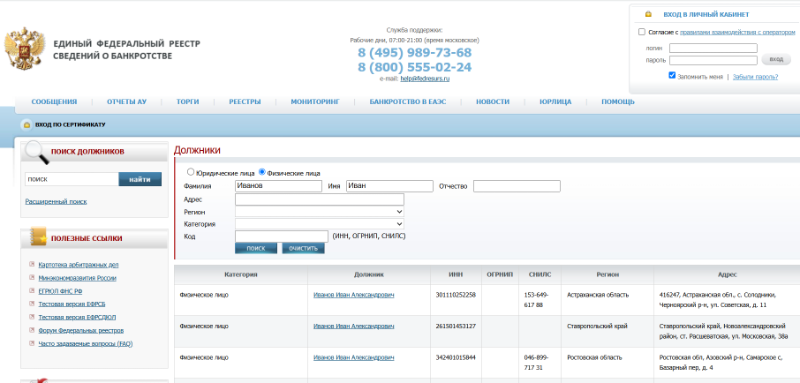Toggle the Запомнить меня checkbox
The image size is (800, 383).
tap(672, 75)
